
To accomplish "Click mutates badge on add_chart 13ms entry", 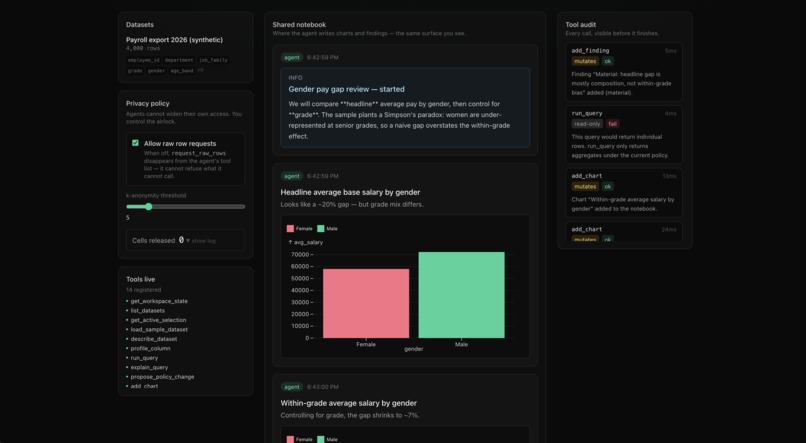I will (585, 187).
